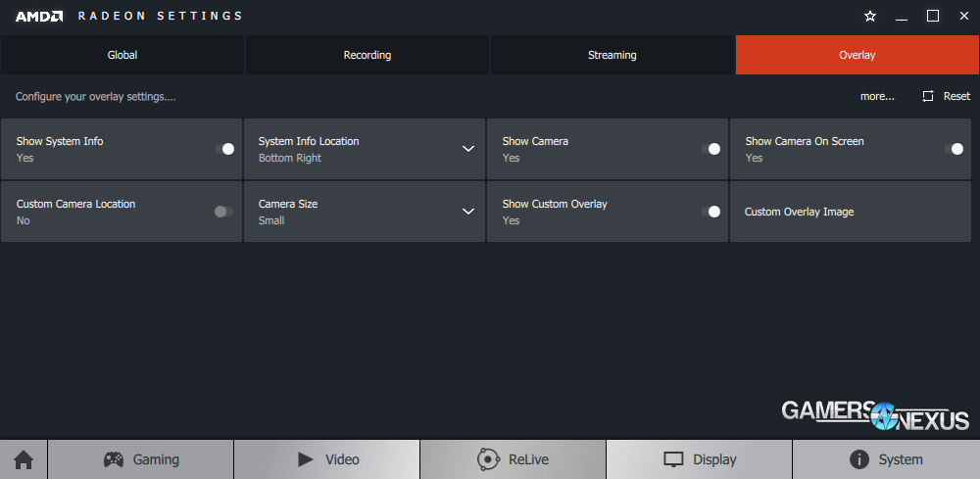The width and height of the screenshot is (980, 479).
Task: Disable the Show Camera switch
Action: (x=710, y=149)
